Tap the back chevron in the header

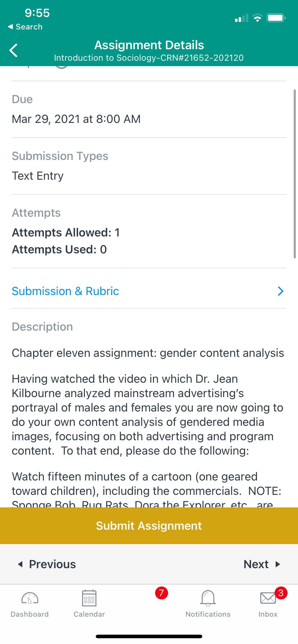point(14,50)
